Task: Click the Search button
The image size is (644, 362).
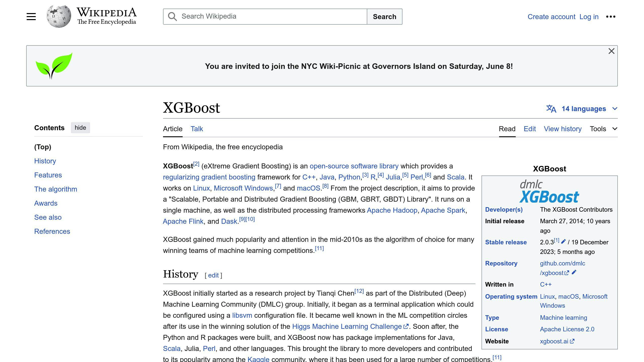Action: click(384, 16)
